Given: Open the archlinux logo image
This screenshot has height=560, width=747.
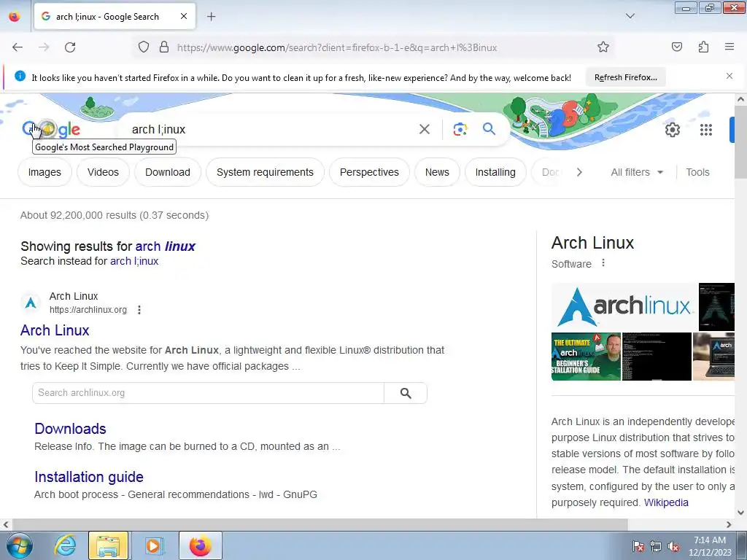Looking at the screenshot, I should pyautogui.click(x=624, y=307).
